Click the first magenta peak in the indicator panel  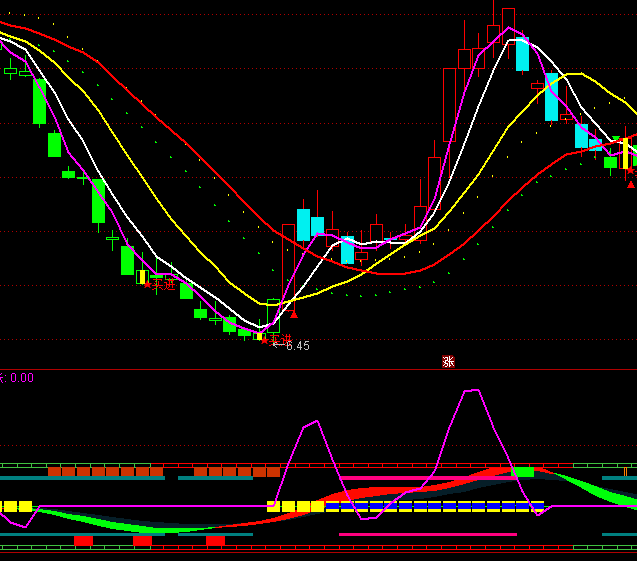314,423
